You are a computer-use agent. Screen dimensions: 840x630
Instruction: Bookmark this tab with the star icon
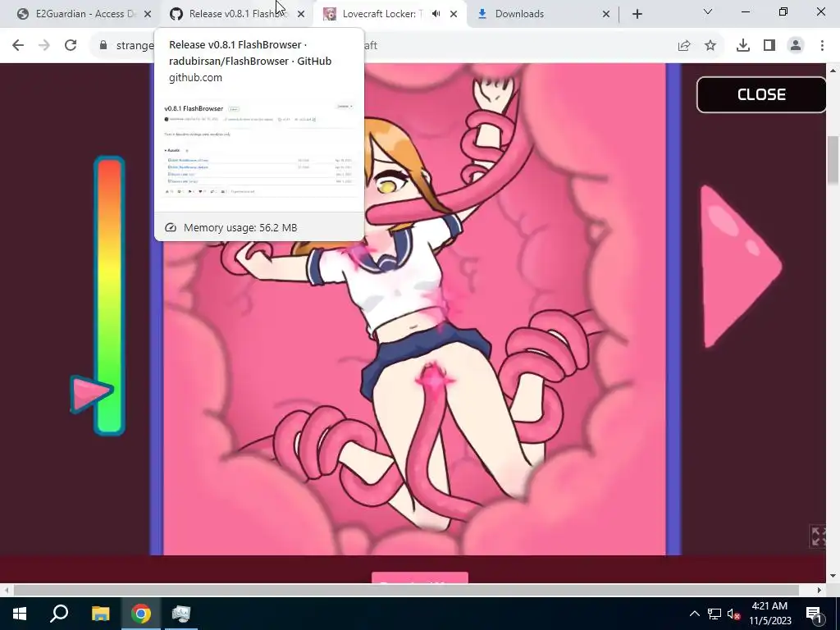coord(710,46)
